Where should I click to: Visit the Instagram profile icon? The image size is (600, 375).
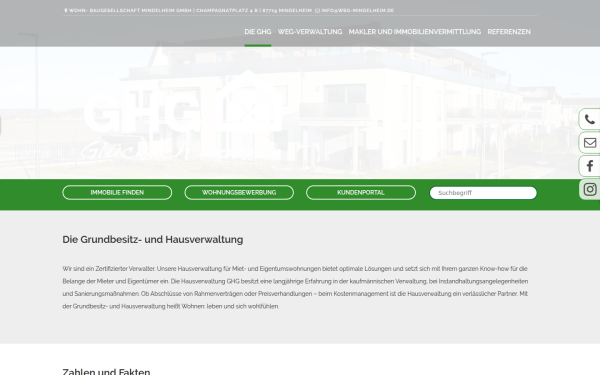point(590,189)
